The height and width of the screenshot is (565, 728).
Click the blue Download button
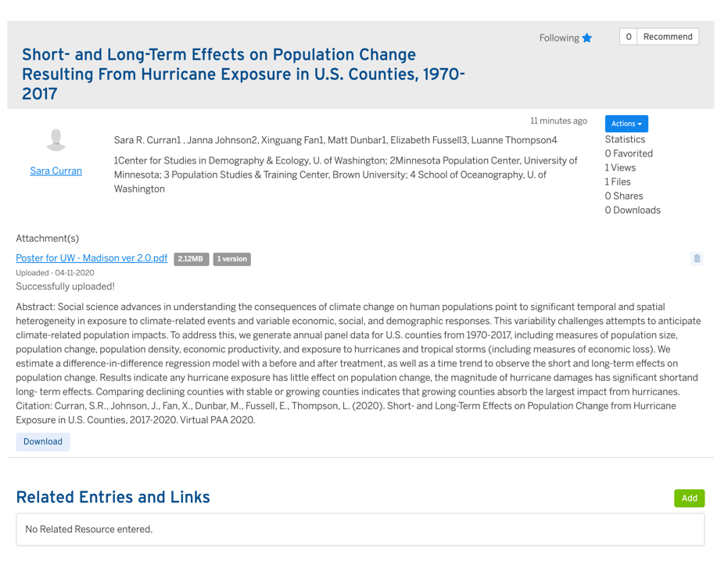[43, 441]
